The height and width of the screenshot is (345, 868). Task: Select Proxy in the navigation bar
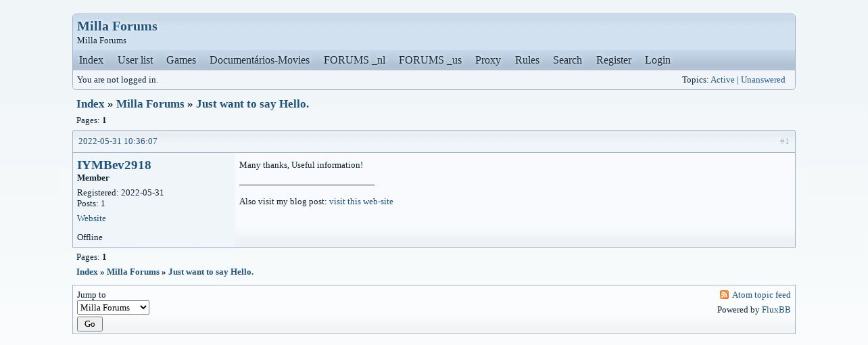click(488, 60)
